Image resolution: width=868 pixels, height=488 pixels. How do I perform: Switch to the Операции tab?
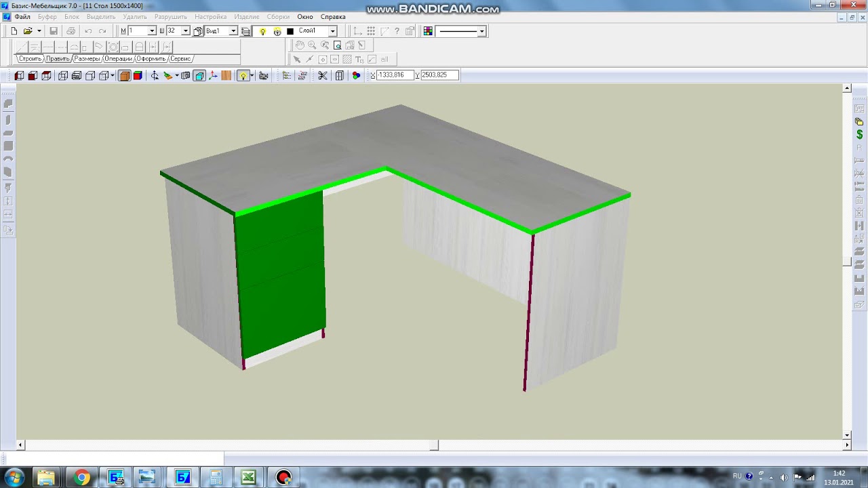tap(118, 59)
